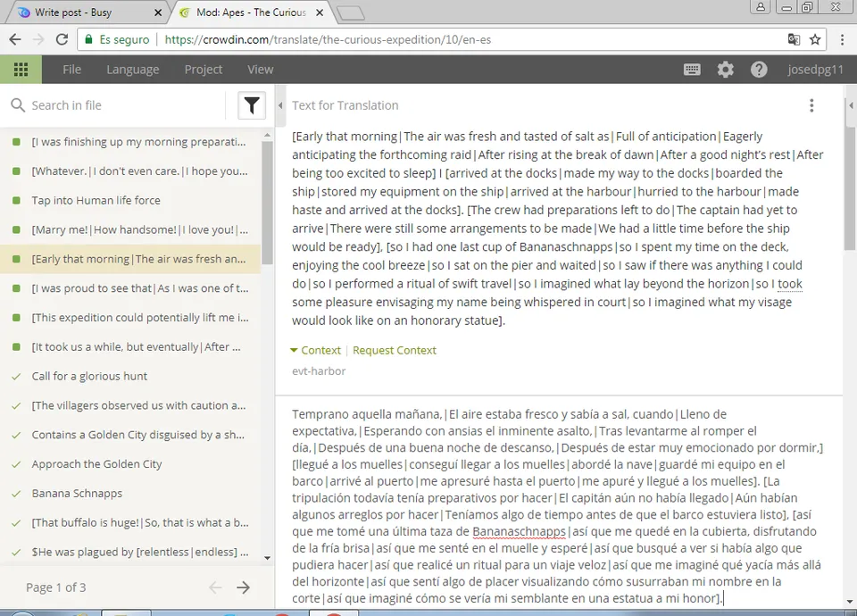Open the File menu
Image resolution: width=857 pixels, height=616 pixels.
(71, 70)
